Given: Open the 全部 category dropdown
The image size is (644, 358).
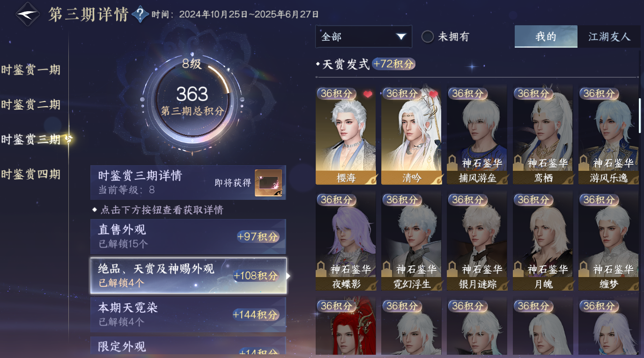Looking at the screenshot, I should (363, 37).
